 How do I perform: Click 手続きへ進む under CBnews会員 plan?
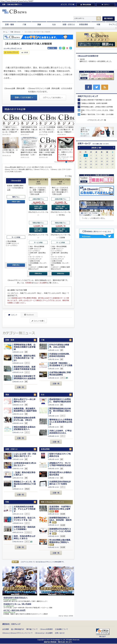tap(16, 202)
